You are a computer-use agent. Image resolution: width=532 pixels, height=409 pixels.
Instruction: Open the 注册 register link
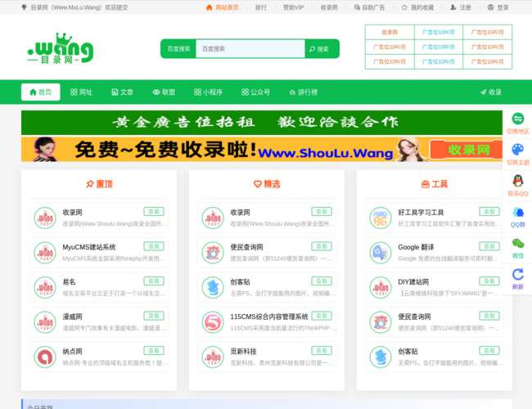pos(460,7)
